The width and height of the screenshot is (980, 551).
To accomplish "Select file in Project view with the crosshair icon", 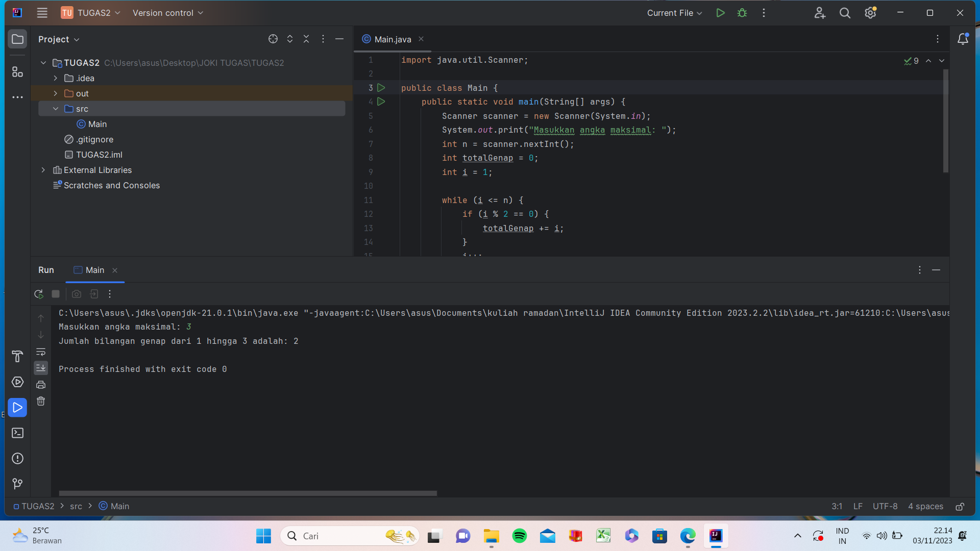I will [273, 39].
